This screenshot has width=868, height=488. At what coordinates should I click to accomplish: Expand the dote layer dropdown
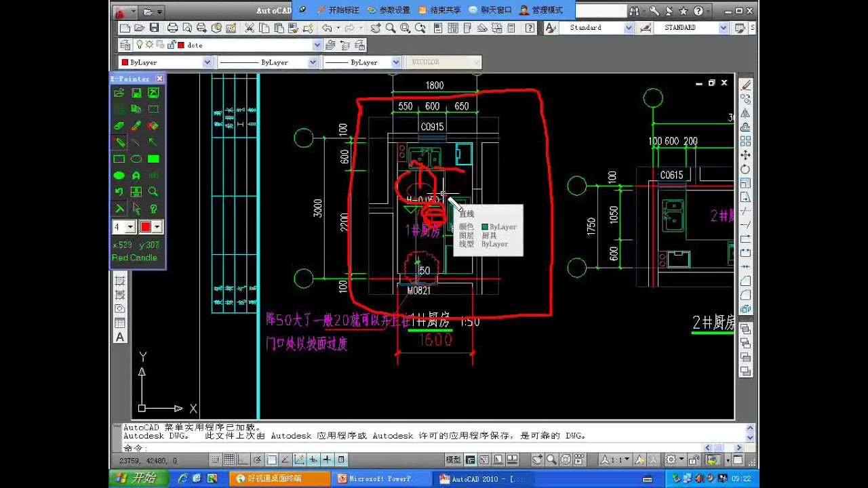point(317,45)
